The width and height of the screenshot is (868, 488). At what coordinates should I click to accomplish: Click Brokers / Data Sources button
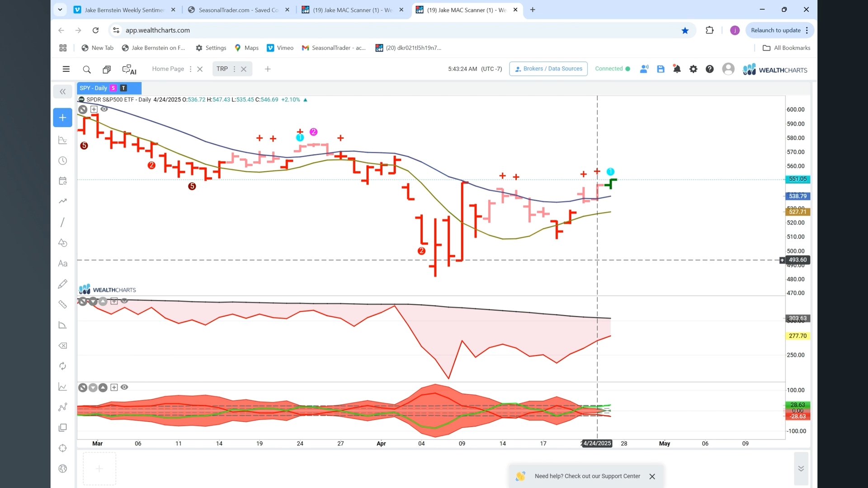click(548, 69)
